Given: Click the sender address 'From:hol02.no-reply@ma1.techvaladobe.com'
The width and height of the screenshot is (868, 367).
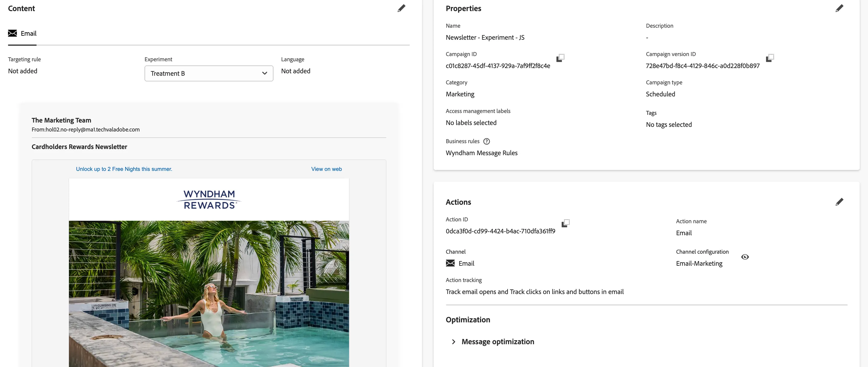Looking at the screenshot, I should [x=86, y=129].
